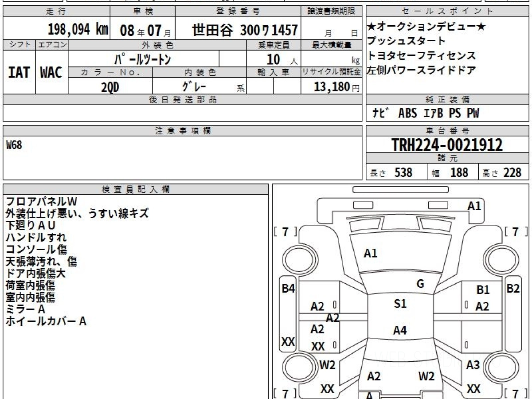Click the inspector note ホイールカバーA

coord(46,321)
